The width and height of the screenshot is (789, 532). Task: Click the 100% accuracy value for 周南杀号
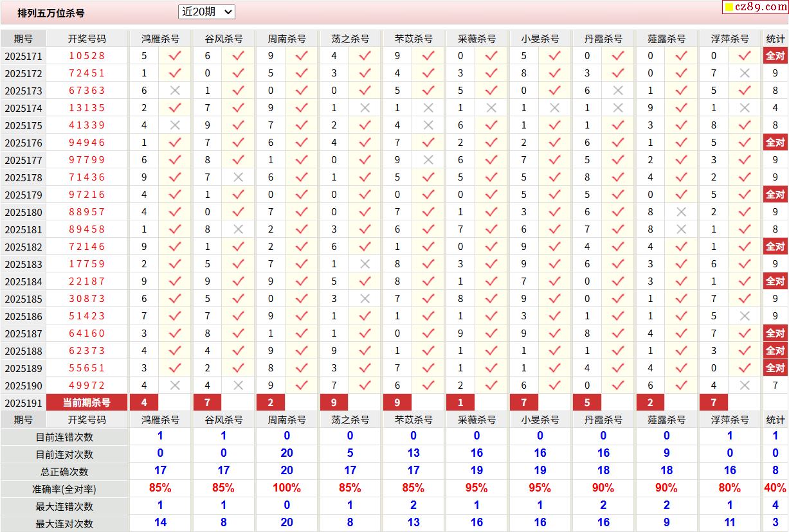pos(287,488)
